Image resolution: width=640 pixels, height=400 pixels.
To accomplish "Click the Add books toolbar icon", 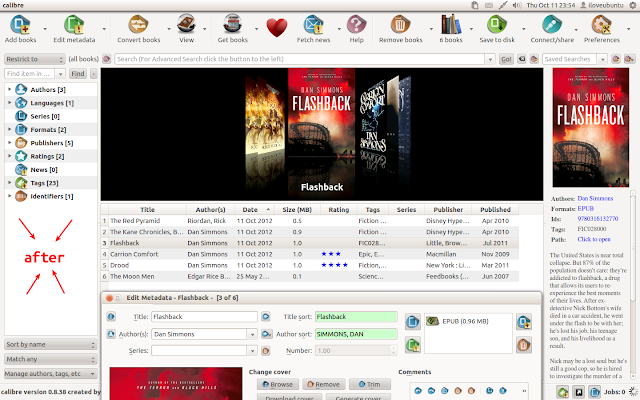I will (20, 24).
